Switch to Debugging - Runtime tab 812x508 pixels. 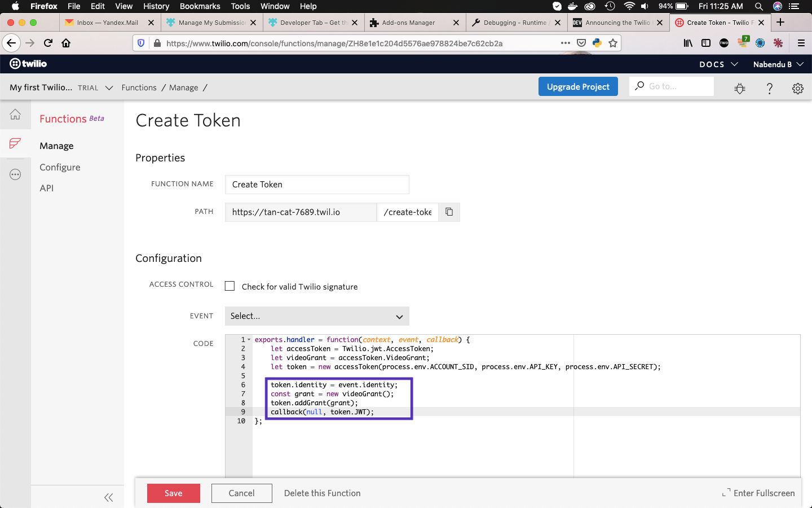pyautogui.click(x=516, y=23)
